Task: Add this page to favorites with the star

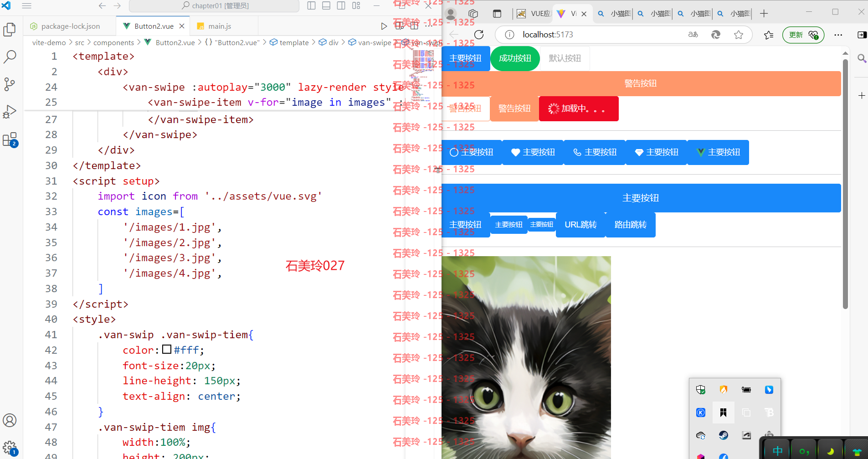Action: click(x=739, y=35)
